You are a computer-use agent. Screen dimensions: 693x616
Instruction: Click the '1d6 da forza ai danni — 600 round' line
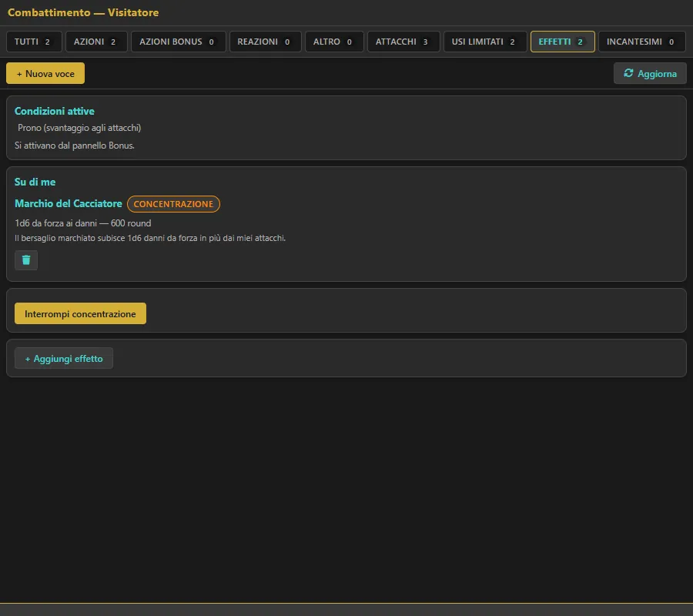83,223
